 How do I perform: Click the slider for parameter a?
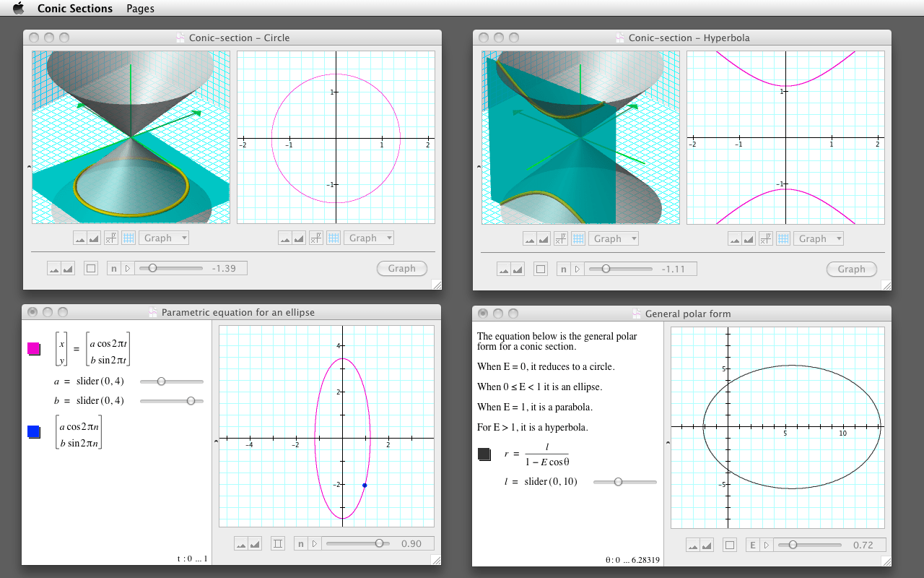[x=172, y=381]
